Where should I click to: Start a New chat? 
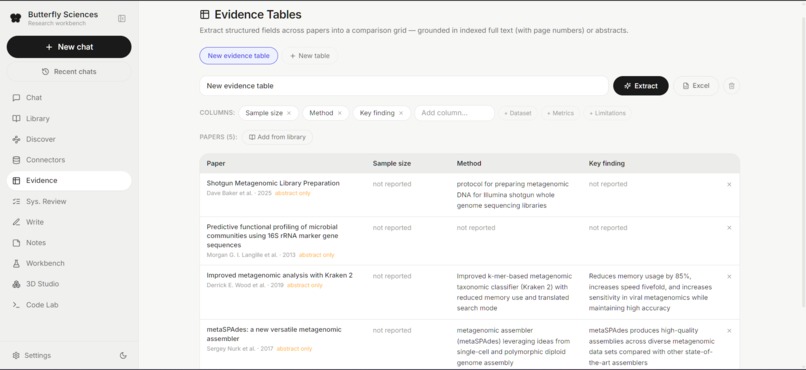tap(69, 47)
